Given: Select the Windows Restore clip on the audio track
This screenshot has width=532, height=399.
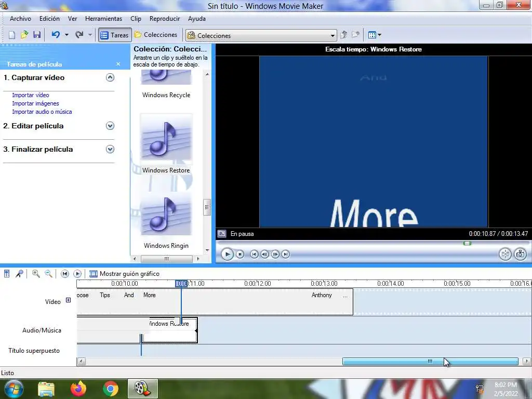Looking at the screenshot, I should (x=170, y=330).
